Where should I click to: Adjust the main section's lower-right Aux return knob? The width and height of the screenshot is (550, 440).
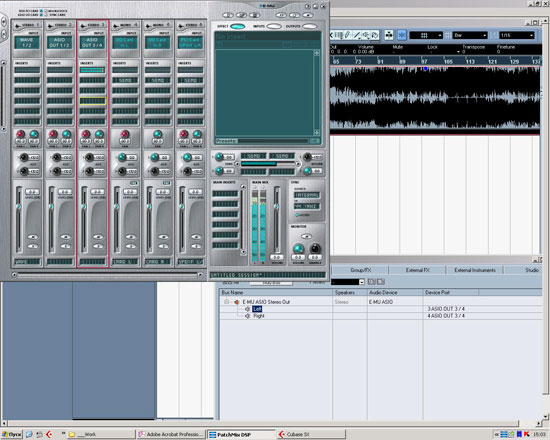[307, 171]
